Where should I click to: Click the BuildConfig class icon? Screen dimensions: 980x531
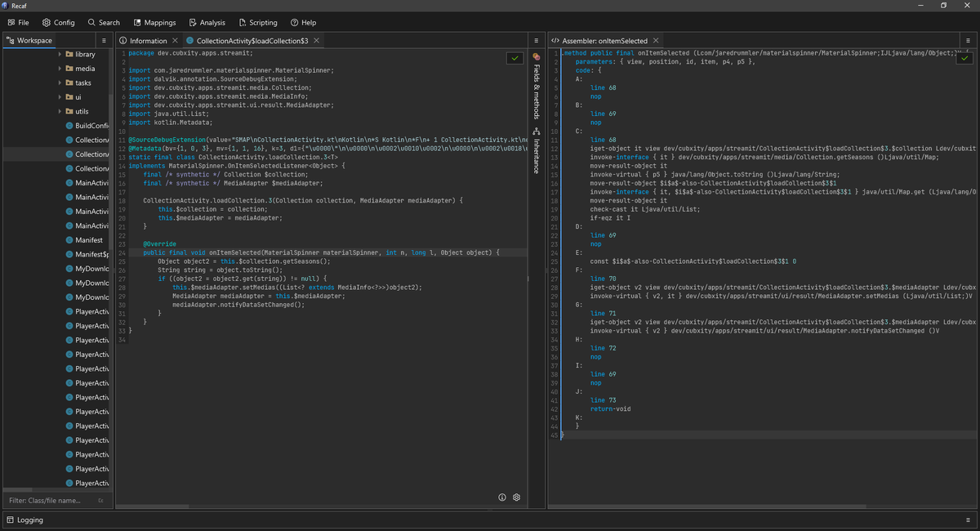[x=69, y=126]
